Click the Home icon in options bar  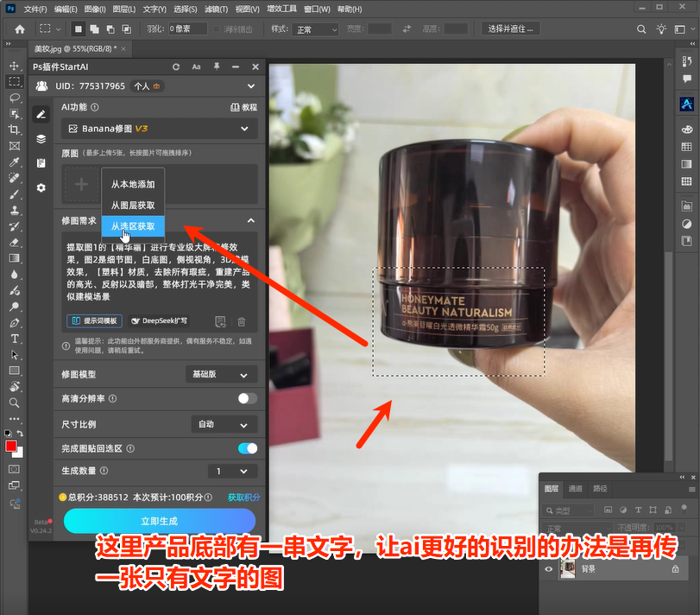(20, 29)
